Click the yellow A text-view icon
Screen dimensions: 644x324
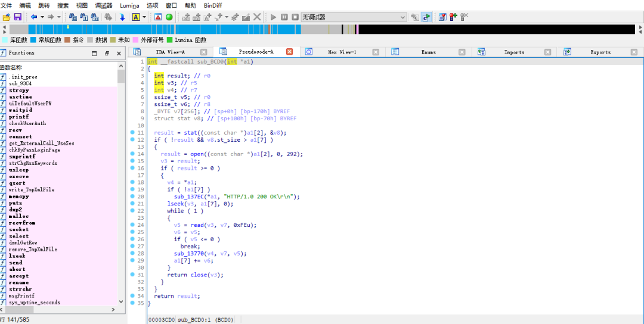click(136, 17)
